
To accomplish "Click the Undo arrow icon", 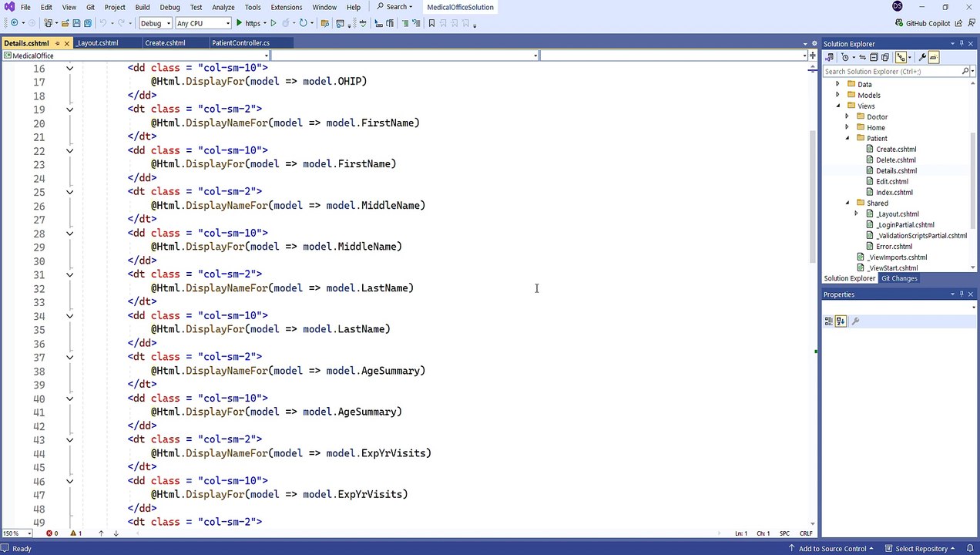I will (x=103, y=23).
